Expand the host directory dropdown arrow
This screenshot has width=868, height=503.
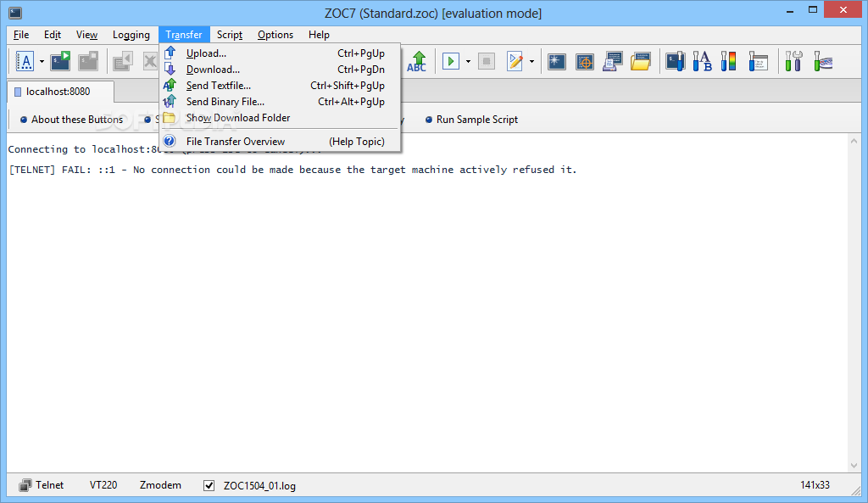42,61
